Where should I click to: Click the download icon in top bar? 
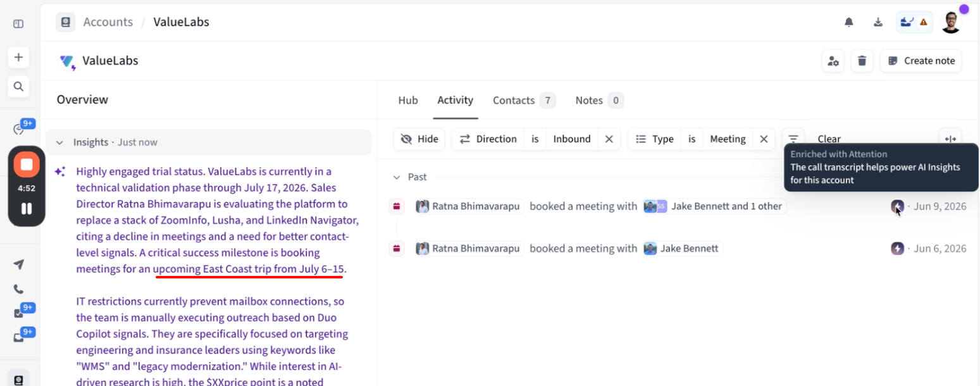point(878,22)
